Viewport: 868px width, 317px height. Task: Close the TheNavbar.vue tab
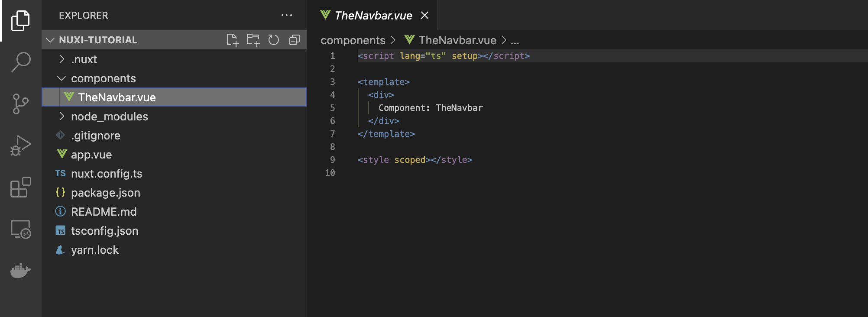click(425, 15)
